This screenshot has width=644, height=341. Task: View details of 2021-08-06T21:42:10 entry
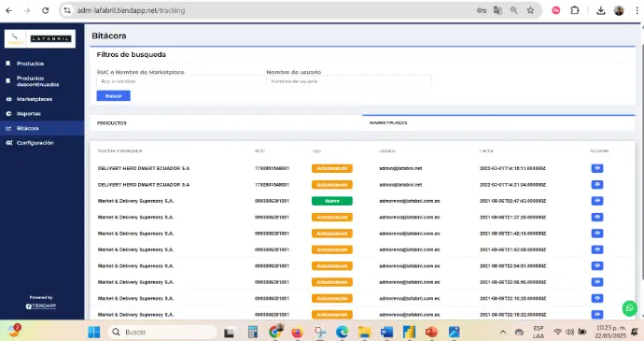click(x=597, y=234)
